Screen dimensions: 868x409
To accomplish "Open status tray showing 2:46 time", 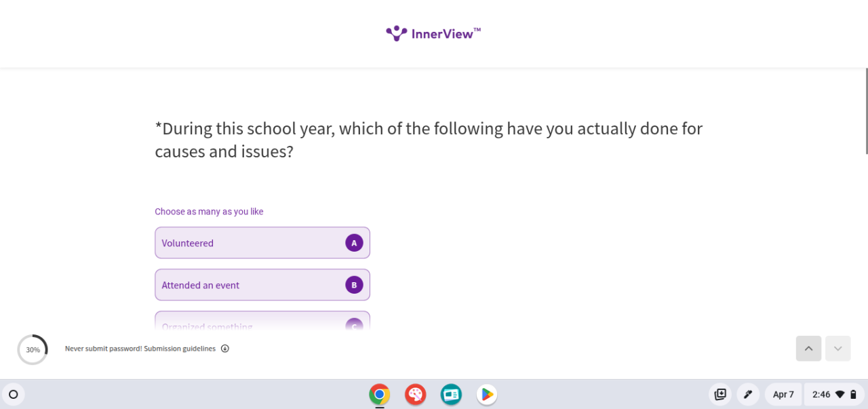I will click(834, 394).
